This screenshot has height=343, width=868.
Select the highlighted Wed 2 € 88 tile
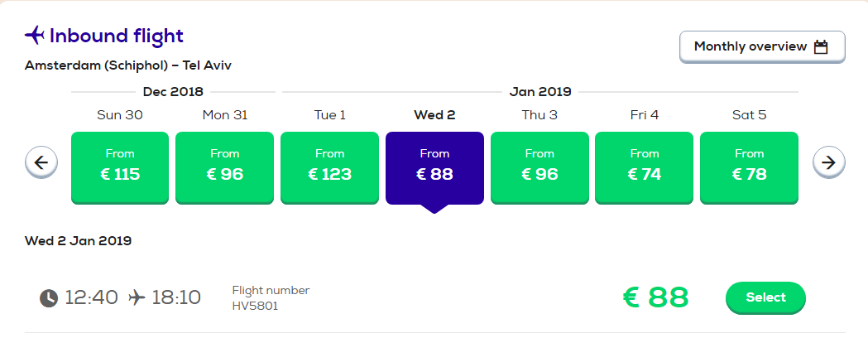[434, 168]
